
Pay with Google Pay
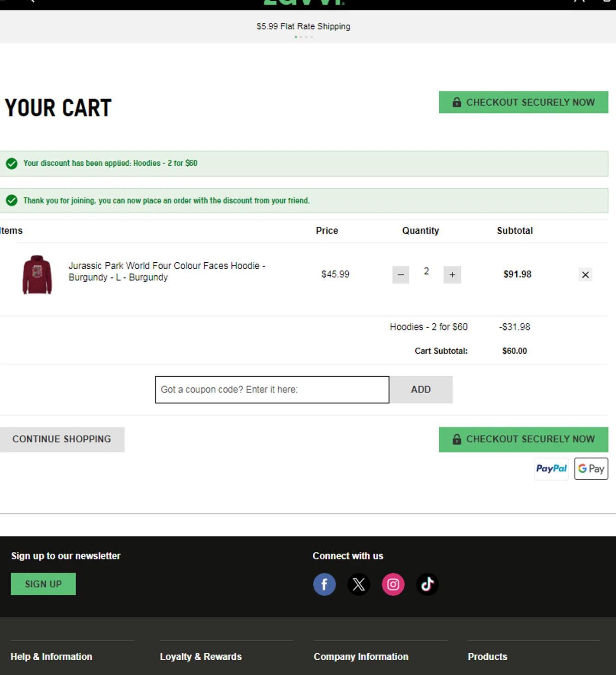pyautogui.click(x=591, y=469)
